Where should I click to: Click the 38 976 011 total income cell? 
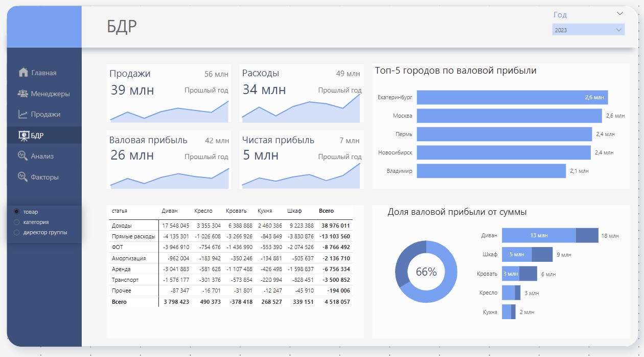pyautogui.click(x=336, y=226)
